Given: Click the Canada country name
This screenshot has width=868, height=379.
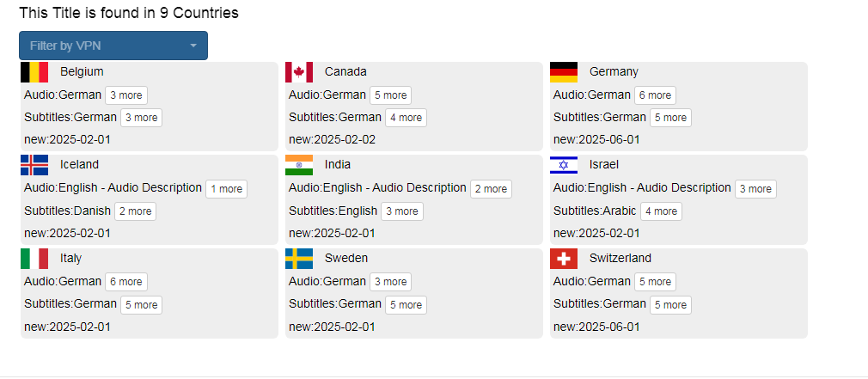Looking at the screenshot, I should tap(345, 72).
